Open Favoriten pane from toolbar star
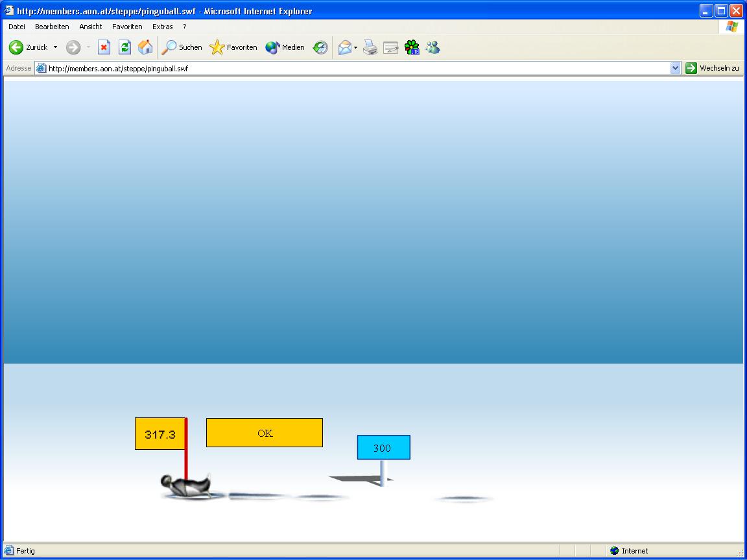This screenshot has height=560, width=747. pyautogui.click(x=233, y=47)
